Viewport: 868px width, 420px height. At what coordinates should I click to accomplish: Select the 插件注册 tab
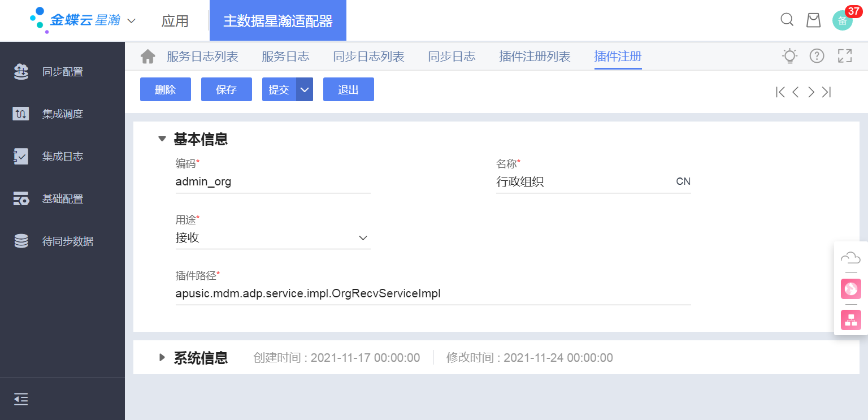(618, 57)
